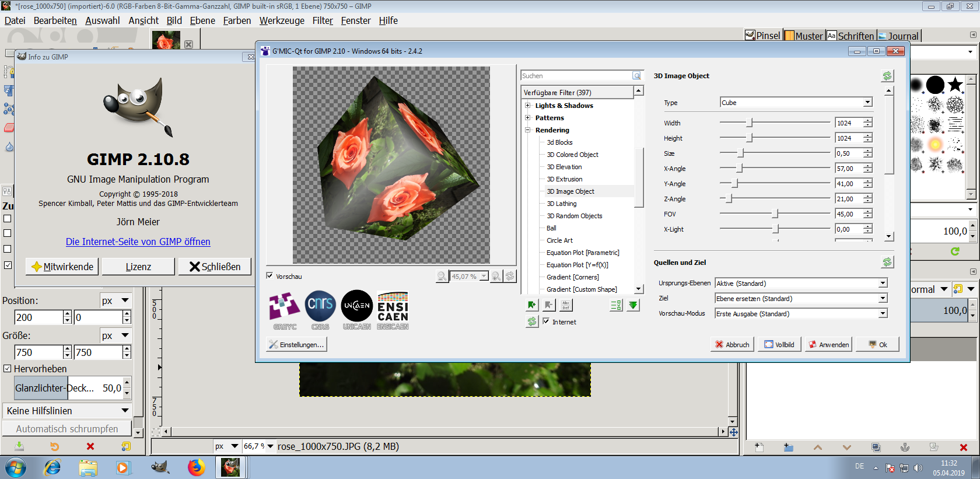Delete the layer with the red X icon
This screenshot has width=980, height=479.
point(963,447)
